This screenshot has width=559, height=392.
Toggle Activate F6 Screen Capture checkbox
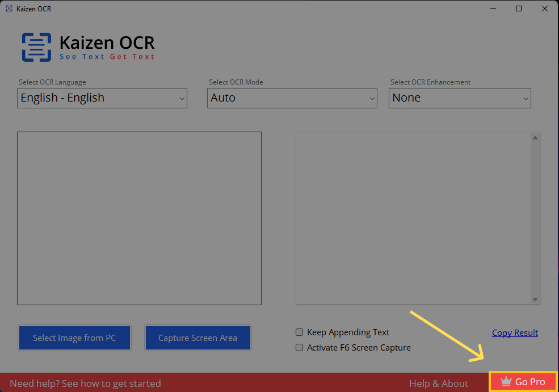click(x=300, y=348)
